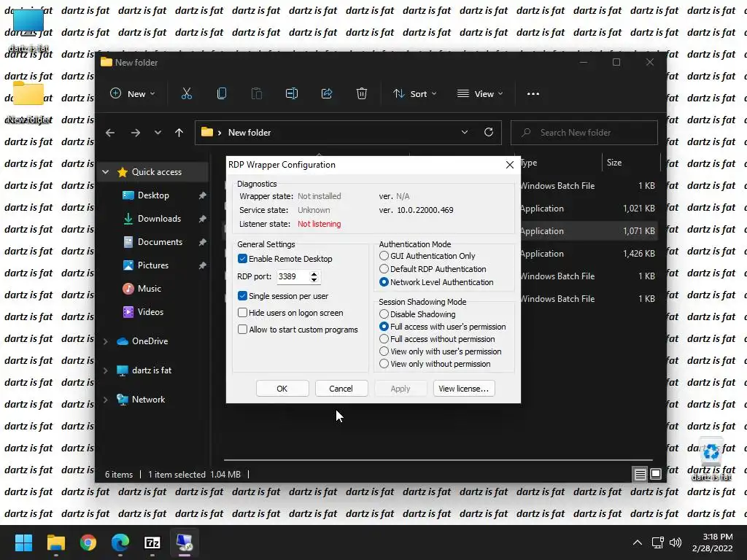Image resolution: width=747 pixels, height=560 pixels.
Task: Open Desktop in Quick access
Action: point(153,195)
